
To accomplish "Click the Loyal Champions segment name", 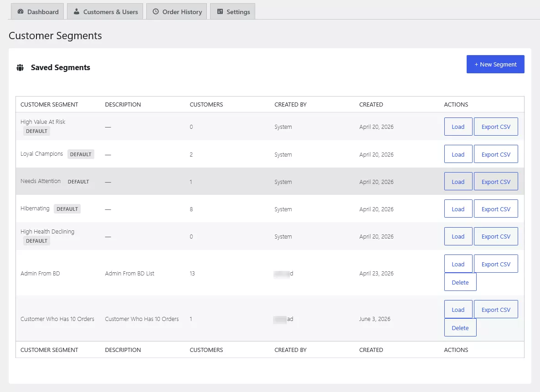I will point(41,154).
